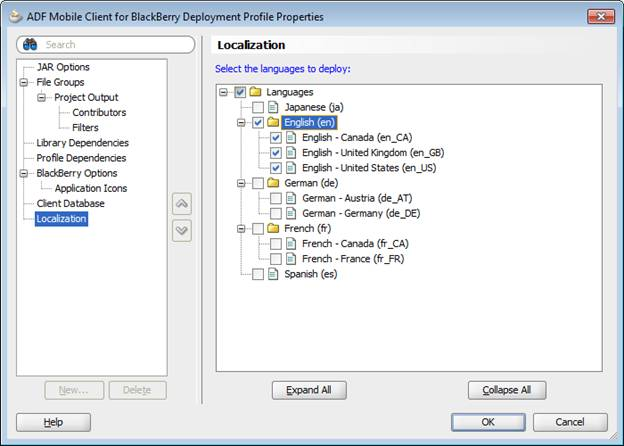624x446 pixels.
Task: Uncheck English - United Kingdom (en_GB) checkbox
Action: coord(276,153)
